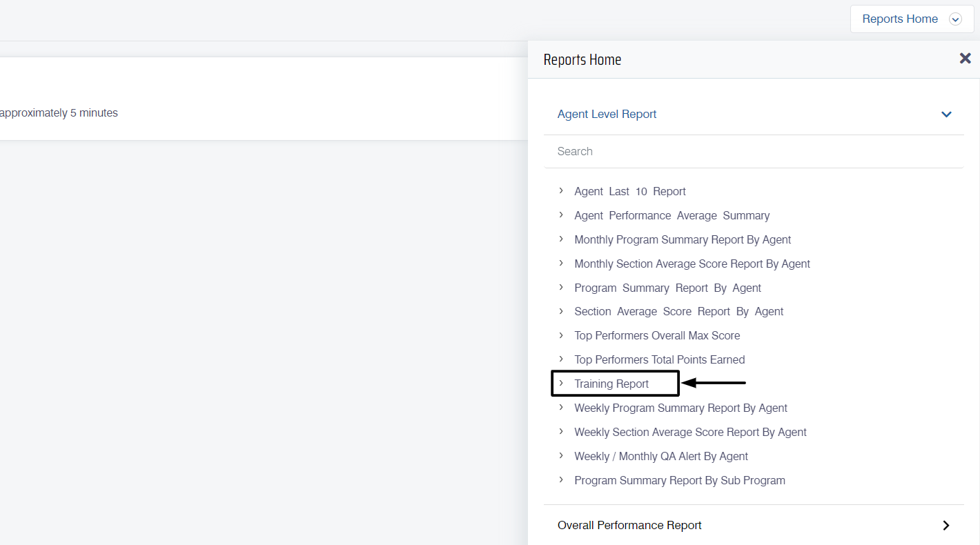Viewport: 980px width, 545px height.
Task: Click chevron beside Top Performers Overall Max Score
Action: 561,335
